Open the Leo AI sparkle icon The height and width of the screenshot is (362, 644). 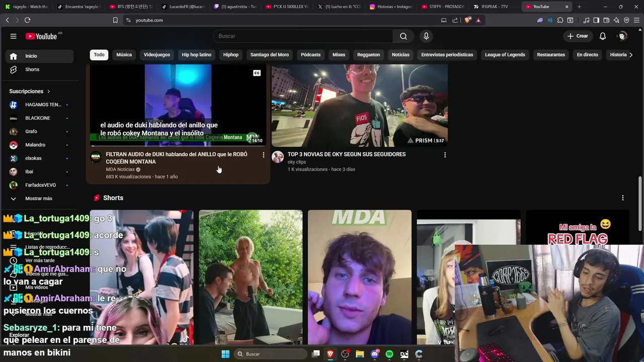(x=616, y=20)
